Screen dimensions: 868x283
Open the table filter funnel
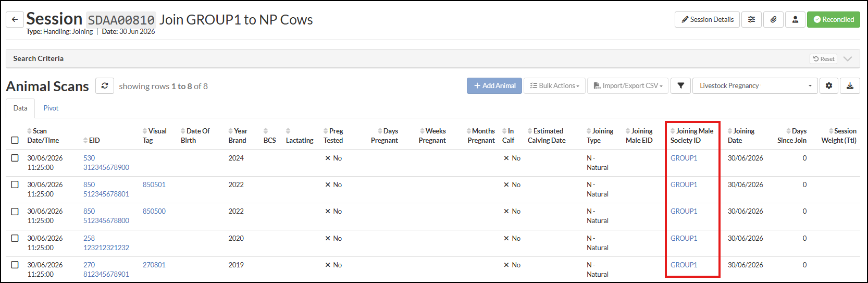pos(680,85)
